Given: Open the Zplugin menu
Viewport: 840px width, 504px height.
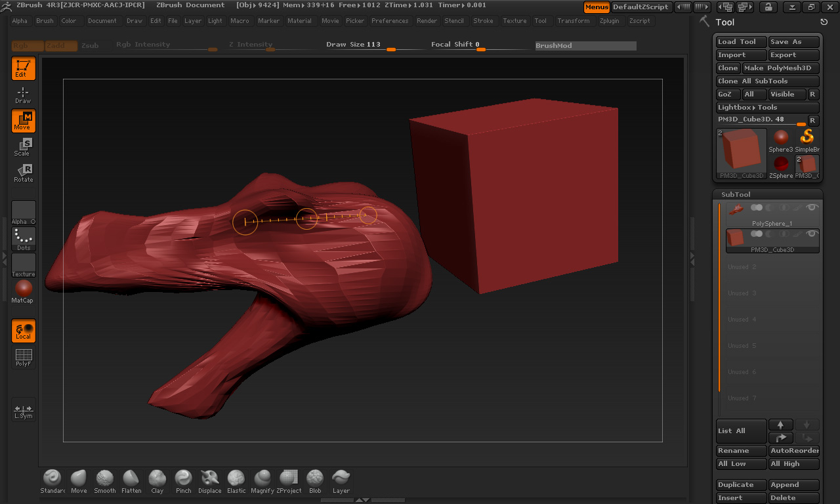Looking at the screenshot, I should (609, 21).
